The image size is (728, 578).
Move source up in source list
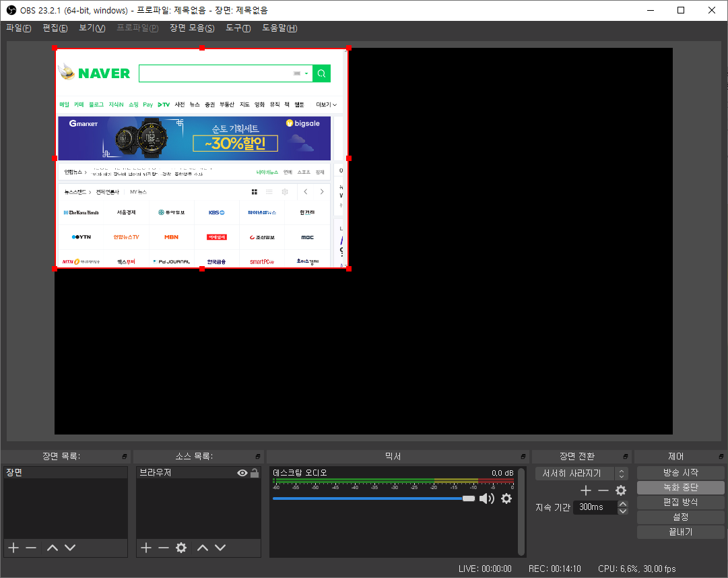click(203, 548)
